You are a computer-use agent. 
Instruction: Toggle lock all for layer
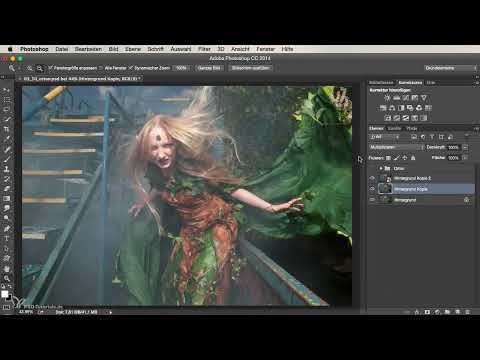(413, 158)
